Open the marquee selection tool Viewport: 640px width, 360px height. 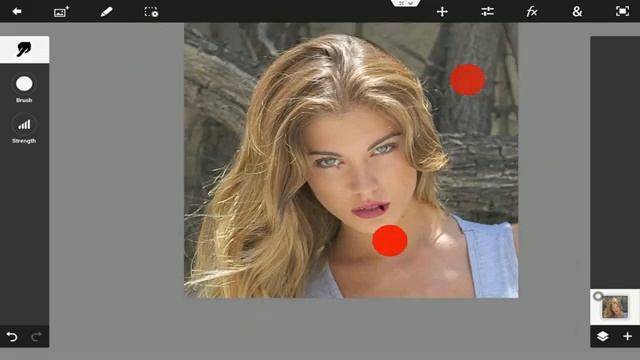[151, 11]
